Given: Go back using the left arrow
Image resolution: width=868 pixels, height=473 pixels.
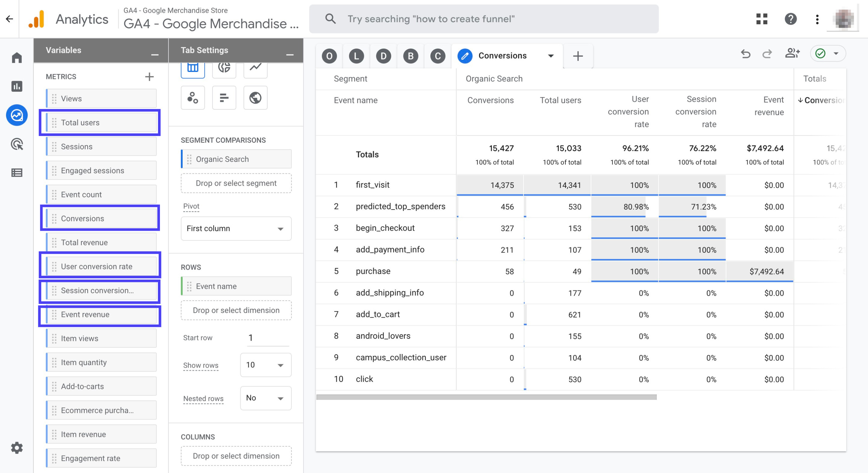Looking at the screenshot, I should pyautogui.click(x=9, y=19).
